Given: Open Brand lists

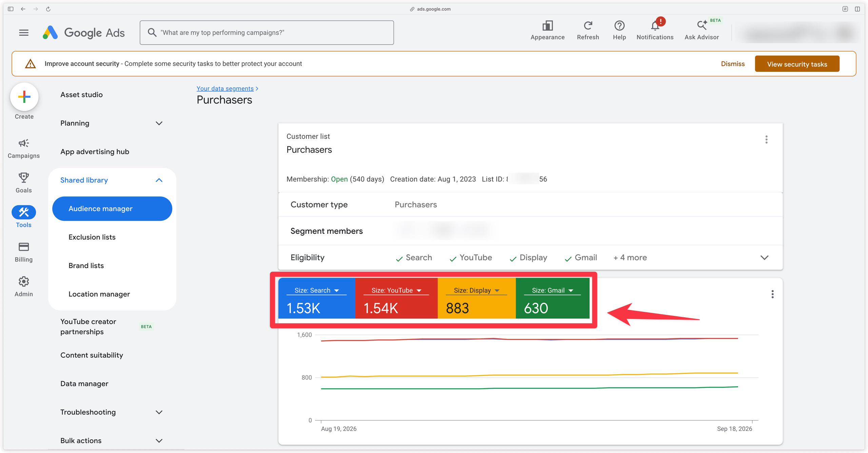Looking at the screenshot, I should pos(86,266).
